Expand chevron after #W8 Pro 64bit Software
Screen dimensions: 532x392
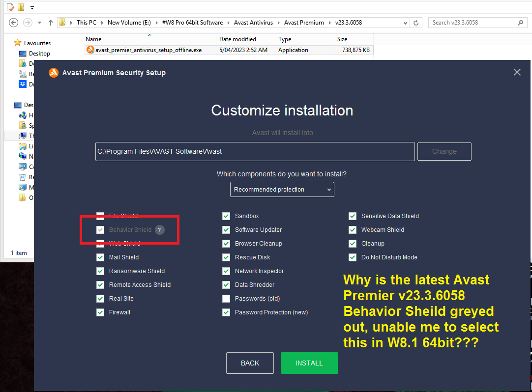228,23
